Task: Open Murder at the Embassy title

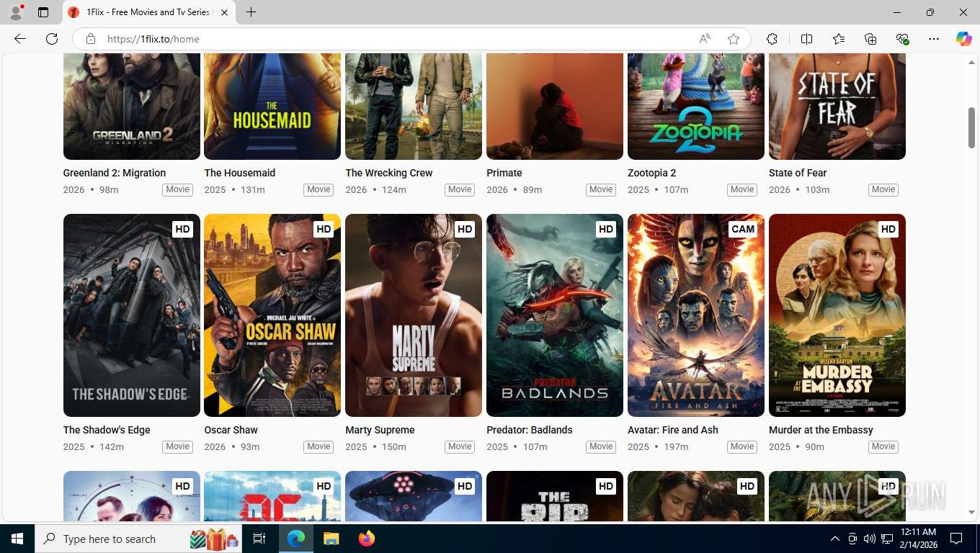Action: [821, 430]
